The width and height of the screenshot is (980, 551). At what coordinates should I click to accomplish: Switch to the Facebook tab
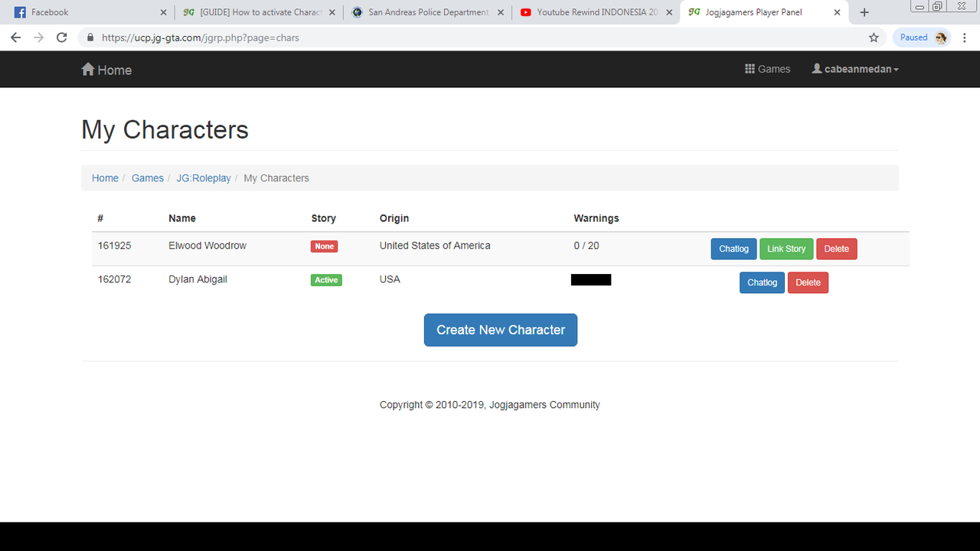(87, 12)
